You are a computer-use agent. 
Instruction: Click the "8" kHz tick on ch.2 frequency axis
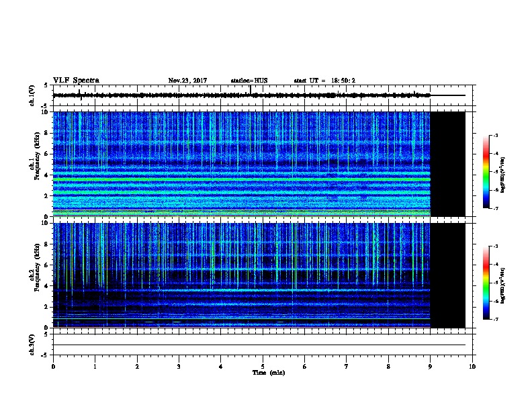(46, 244)
